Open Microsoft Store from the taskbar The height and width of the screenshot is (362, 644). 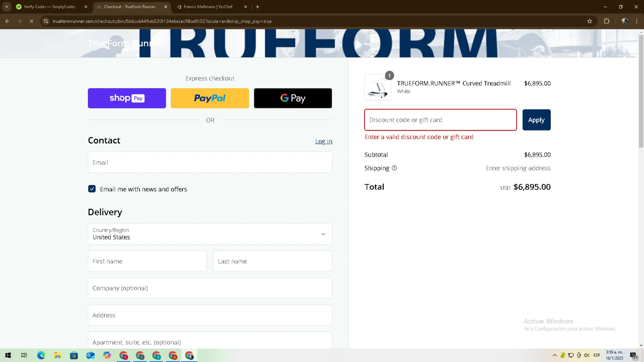[x=74, y=355]
